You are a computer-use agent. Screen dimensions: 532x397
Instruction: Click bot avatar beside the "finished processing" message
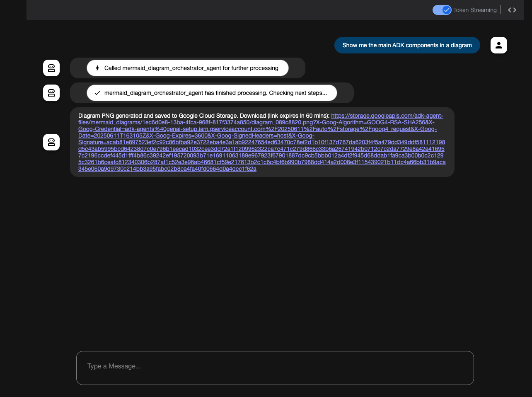[x=51, y=93]
